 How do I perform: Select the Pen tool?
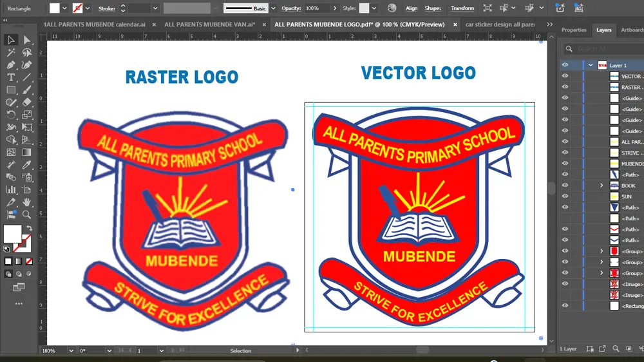point(11,65)
